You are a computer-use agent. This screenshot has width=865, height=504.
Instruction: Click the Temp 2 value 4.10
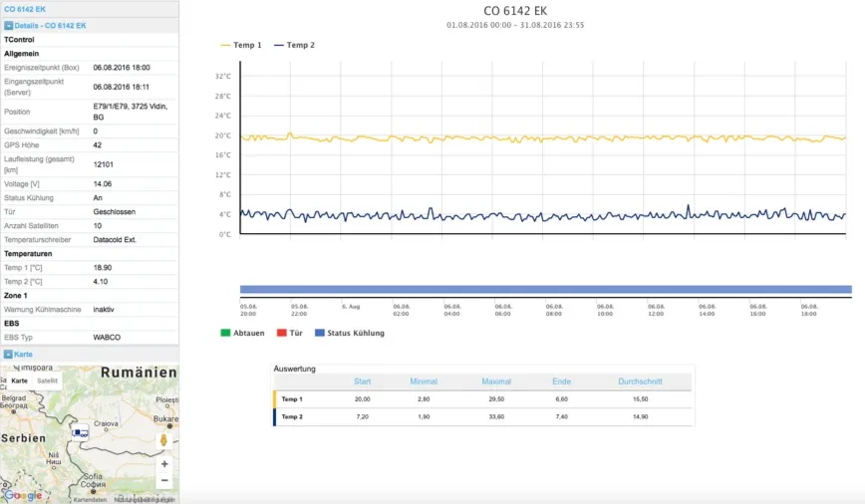pos(101,281)
